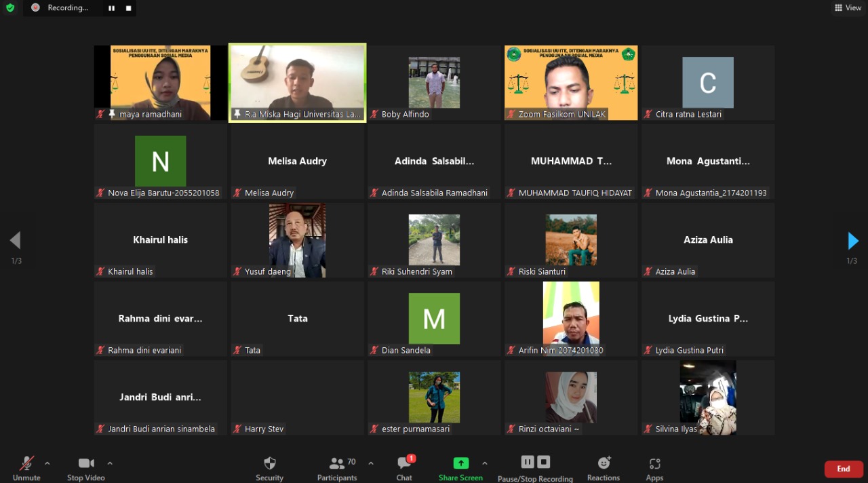Expand share options caret beside Share Screen
868x483 pixels.
484,463
